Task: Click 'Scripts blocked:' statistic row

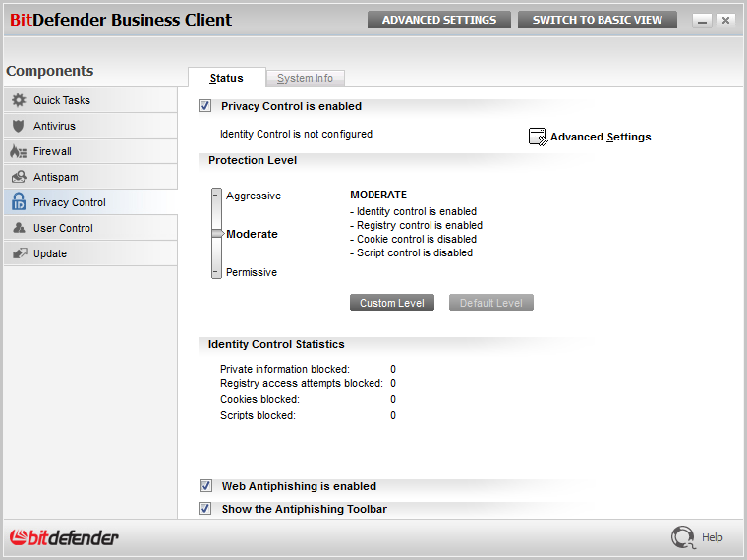Action: [x=258, y=416]
